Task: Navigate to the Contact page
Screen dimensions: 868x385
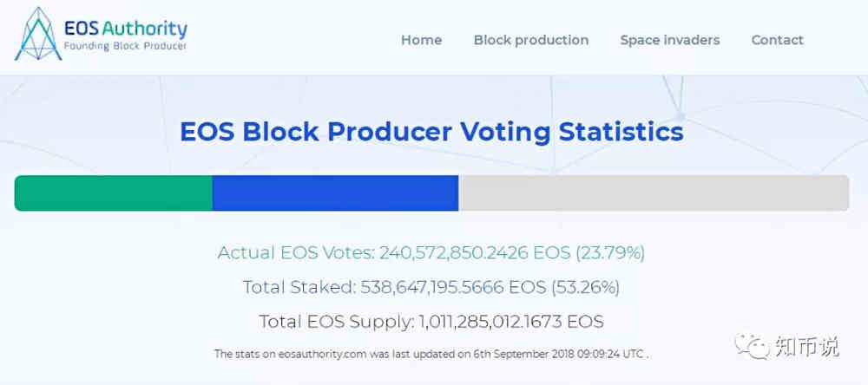Action: [777, 40]
